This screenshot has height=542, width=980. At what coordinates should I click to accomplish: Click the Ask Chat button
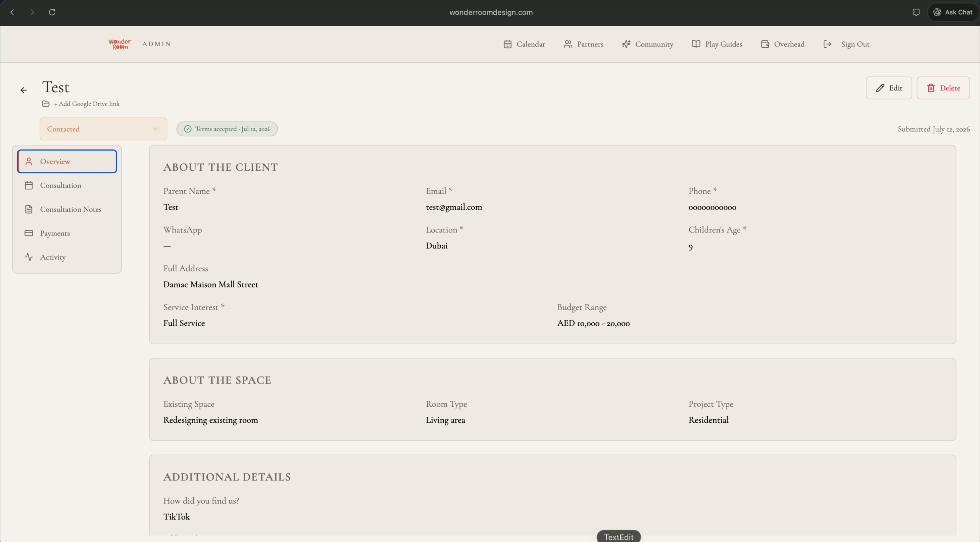[953, 12]
